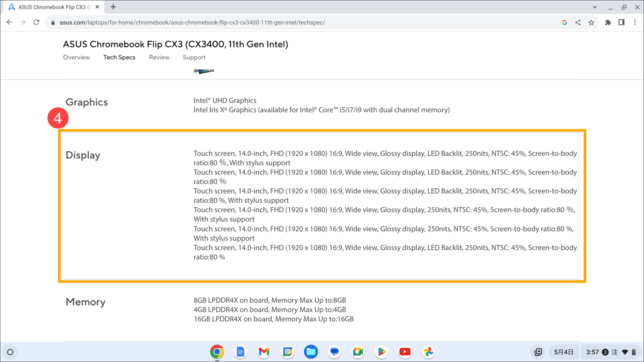
Task: Open the Overview tab
Action: click(76, 57)
